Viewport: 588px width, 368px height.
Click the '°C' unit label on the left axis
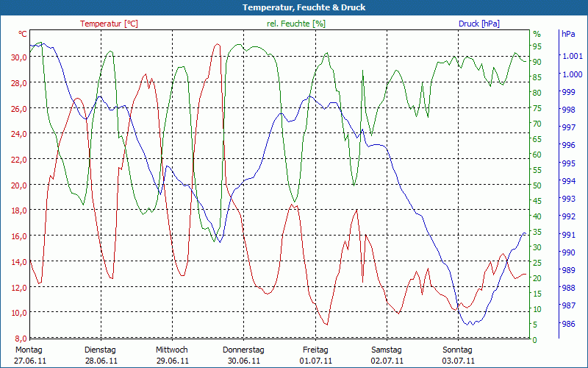[x=23, y=34]
